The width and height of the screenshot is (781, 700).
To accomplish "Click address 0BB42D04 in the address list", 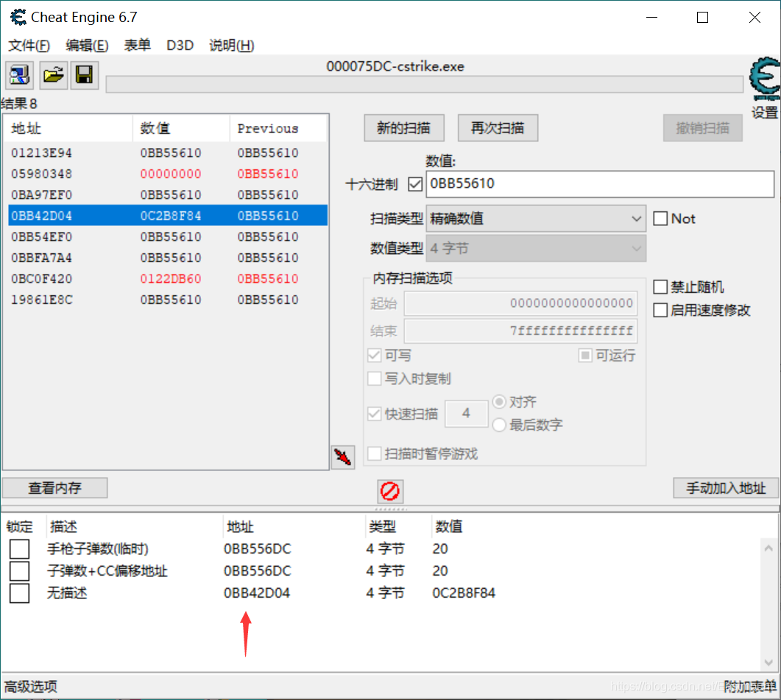I will point(256,593).
